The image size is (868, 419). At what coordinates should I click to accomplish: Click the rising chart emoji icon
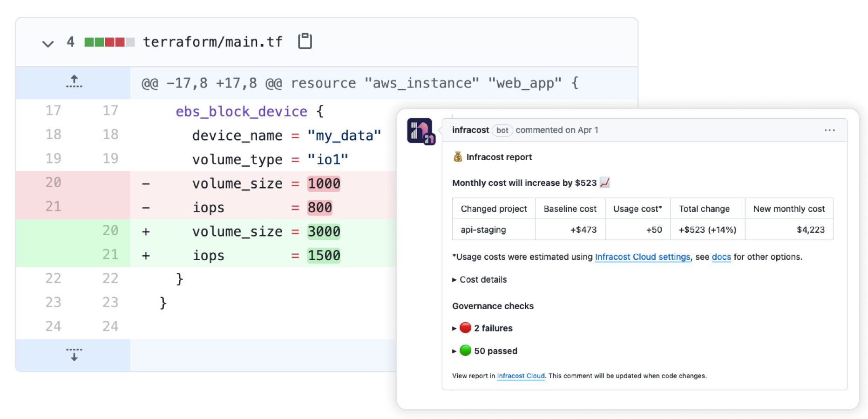604,182
